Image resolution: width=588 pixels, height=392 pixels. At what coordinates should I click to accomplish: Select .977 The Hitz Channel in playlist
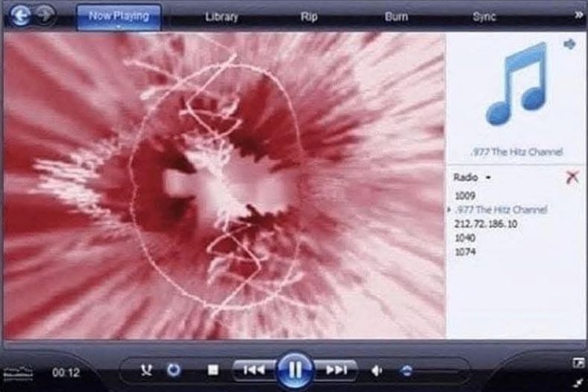click(x=501, y=209)
